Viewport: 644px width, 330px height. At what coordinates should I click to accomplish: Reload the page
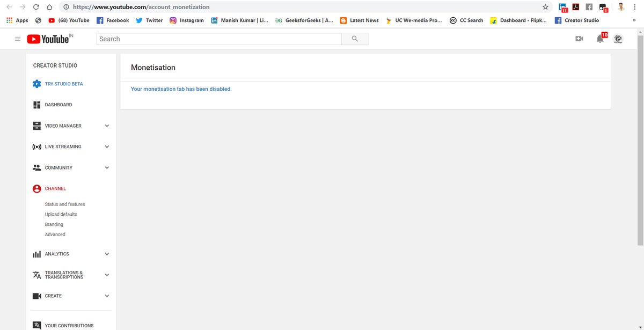coord(35,7)
